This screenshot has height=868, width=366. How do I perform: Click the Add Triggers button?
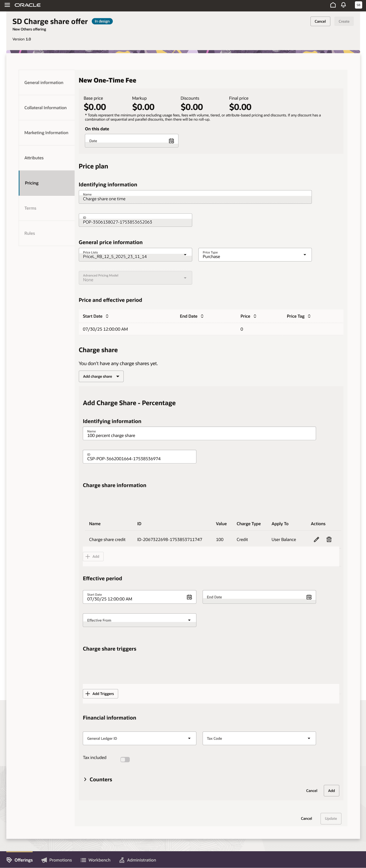click(101, 694)
